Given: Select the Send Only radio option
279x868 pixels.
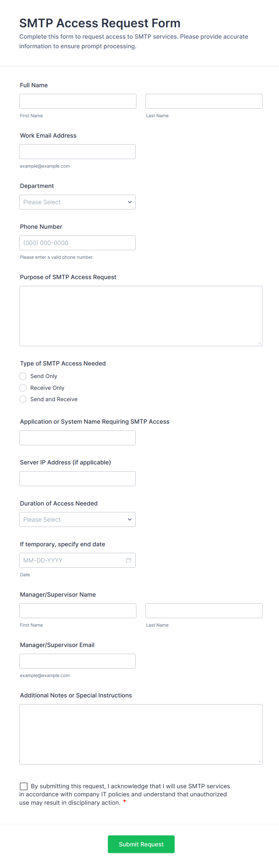Looking at the screenshot, I should pyautogui.click(x=23, y=376).
